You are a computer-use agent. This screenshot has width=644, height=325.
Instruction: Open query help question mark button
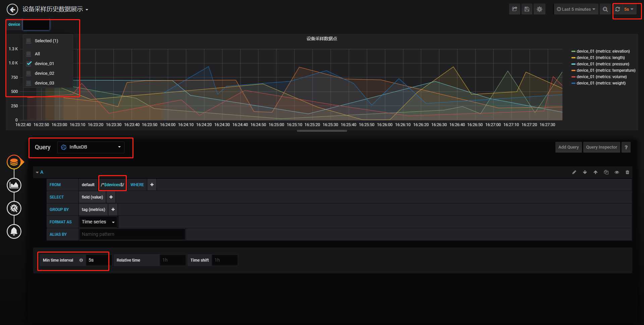pos(626,147)
